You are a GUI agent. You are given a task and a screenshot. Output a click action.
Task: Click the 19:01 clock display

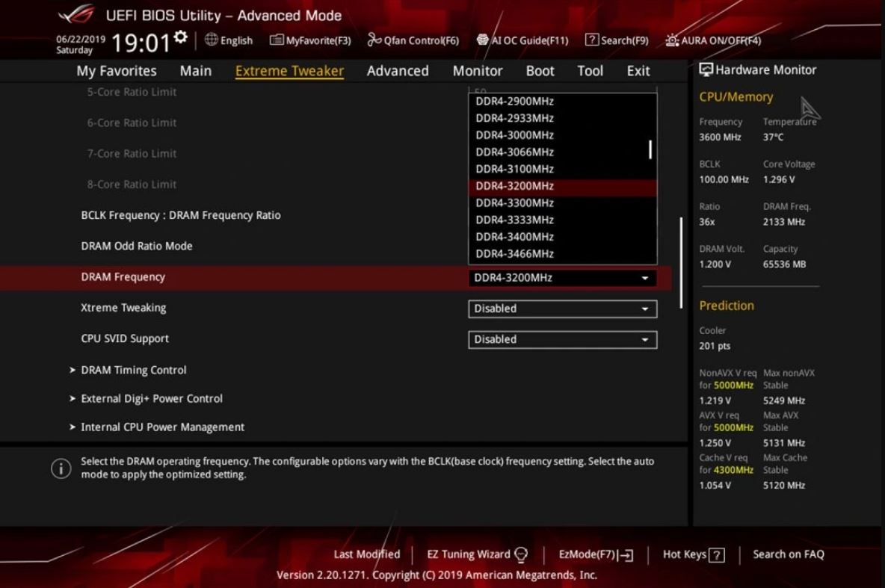pyautogui.click(x=141, y=43)
